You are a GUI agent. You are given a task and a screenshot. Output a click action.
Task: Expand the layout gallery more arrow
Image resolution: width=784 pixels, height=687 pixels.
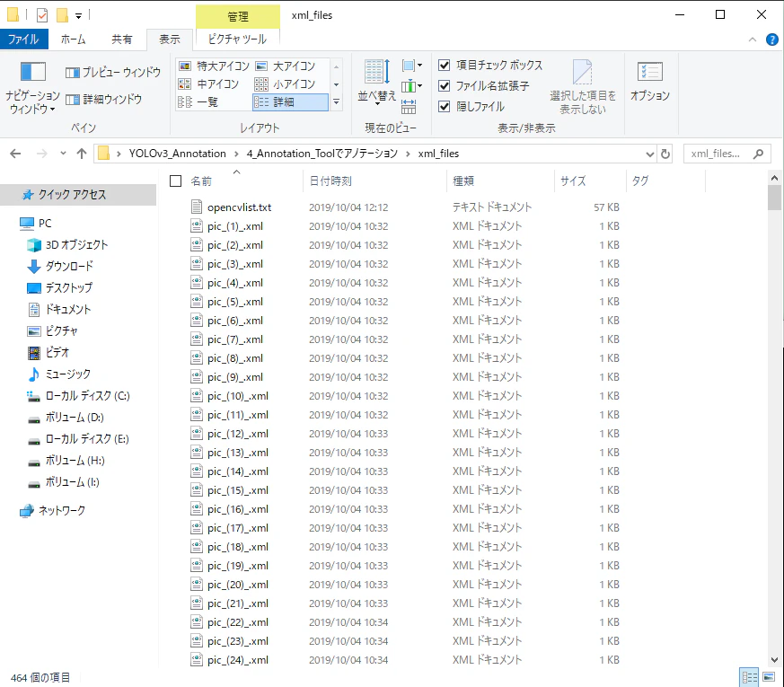pos(337,102)
